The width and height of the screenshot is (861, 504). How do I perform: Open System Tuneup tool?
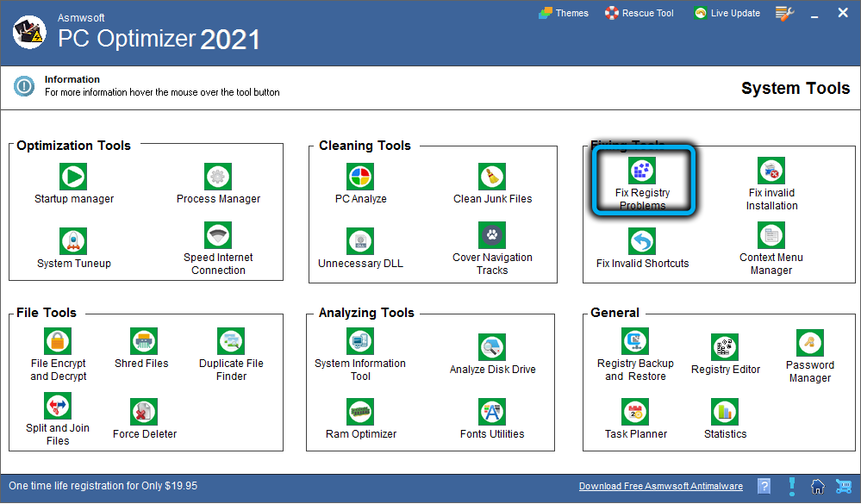[x=73, y=241]
